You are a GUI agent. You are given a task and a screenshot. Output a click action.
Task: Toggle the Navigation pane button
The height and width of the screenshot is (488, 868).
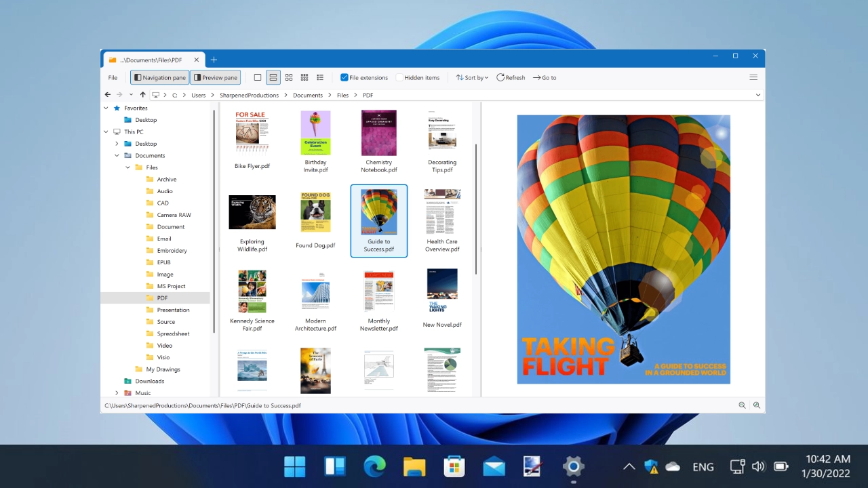pos(159,77)
